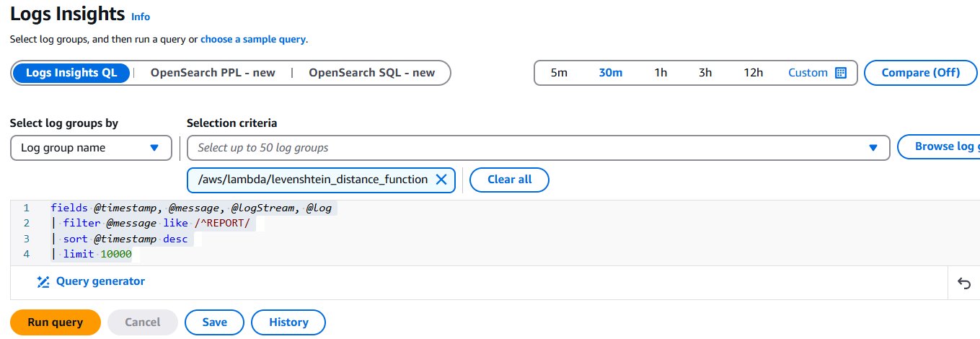
Task: Select OpenSearch PPL query language
Action: pyautogui.click(x=213, y=73)
